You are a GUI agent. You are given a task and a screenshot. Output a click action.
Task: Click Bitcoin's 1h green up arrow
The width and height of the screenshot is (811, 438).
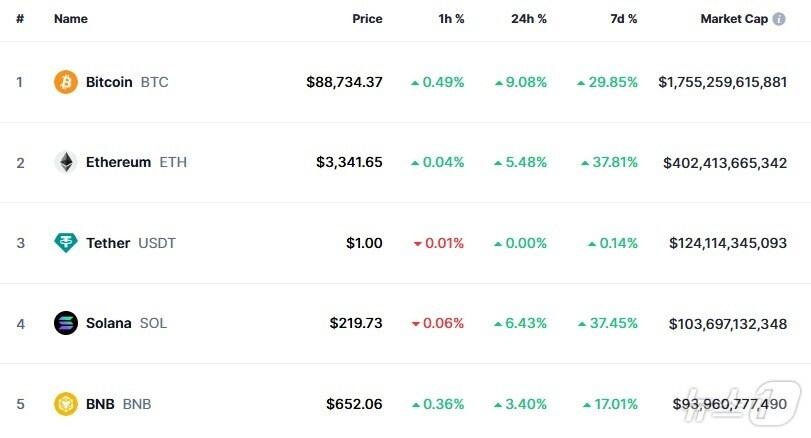415,83
